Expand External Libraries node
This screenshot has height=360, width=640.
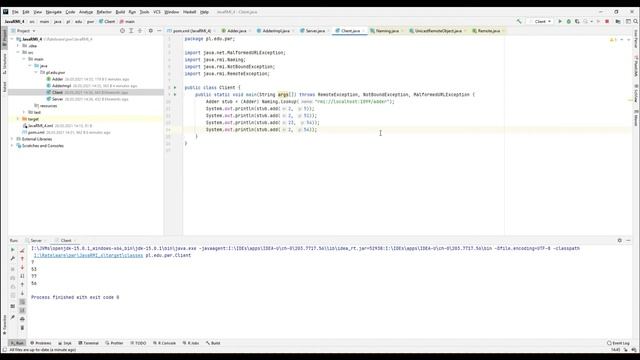coord(12,139)
